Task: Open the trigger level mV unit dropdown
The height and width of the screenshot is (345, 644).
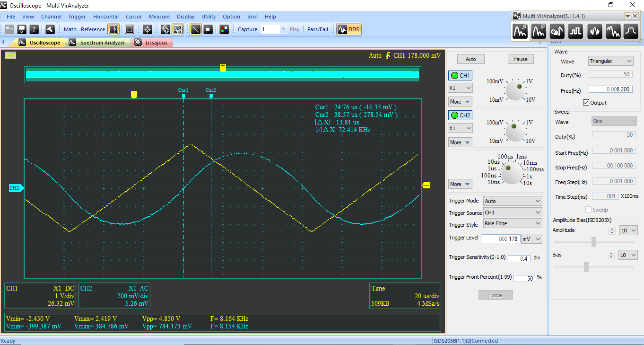Action: click(531, 239)
